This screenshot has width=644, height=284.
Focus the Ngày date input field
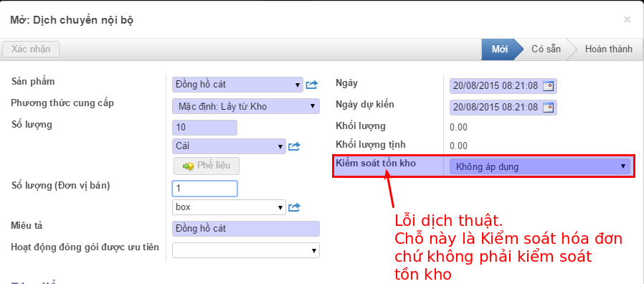[496, 86]
